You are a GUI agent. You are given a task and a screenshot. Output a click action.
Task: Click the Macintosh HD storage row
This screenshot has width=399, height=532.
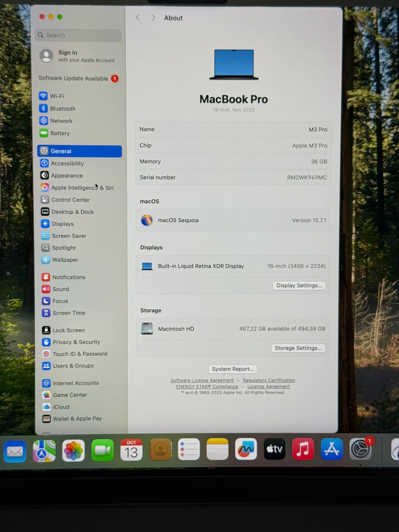233,329
